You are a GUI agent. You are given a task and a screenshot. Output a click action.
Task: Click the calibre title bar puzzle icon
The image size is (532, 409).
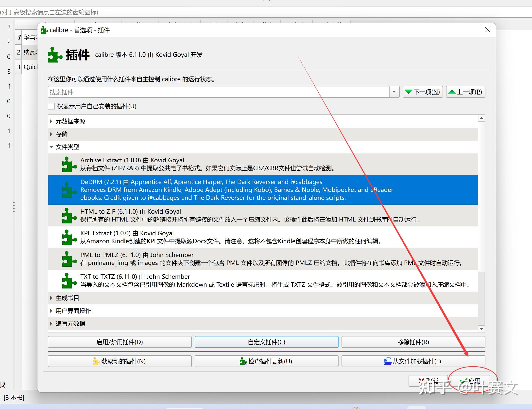pos(44,30)
